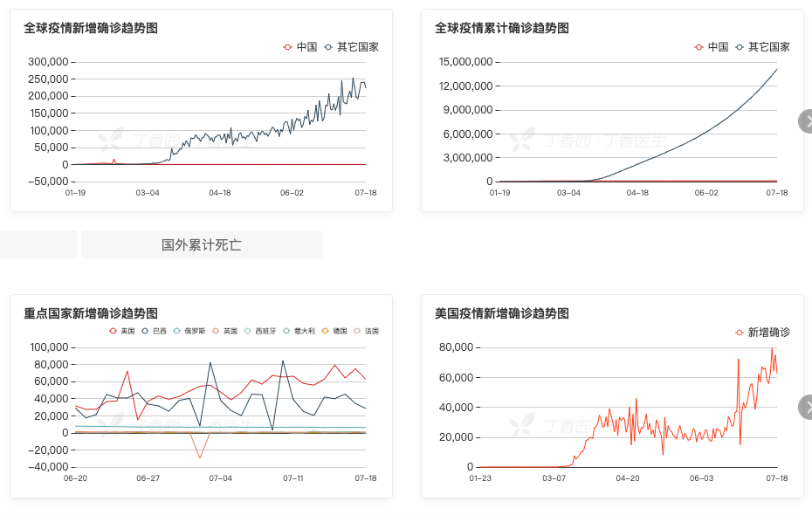Click the −40,000 axis label
Viewport: 812px width, 515px height.
point(48,467)
